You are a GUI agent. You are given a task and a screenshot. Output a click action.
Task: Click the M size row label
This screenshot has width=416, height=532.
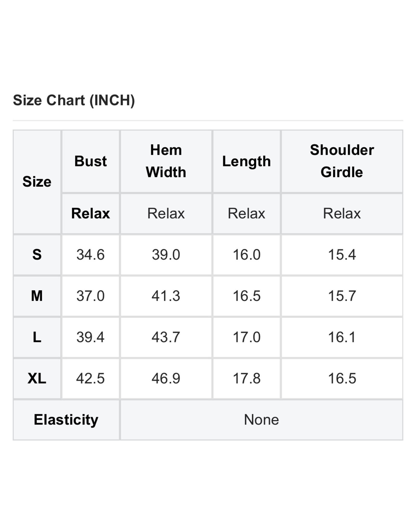click(37, 296)
